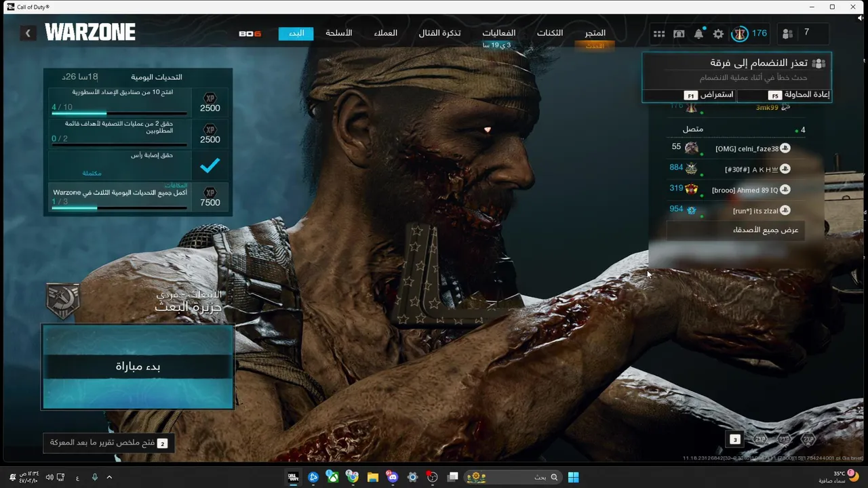Click rank emblem beside level 884 friend
The height and width of the screenshot is (488, 868).
692,168
